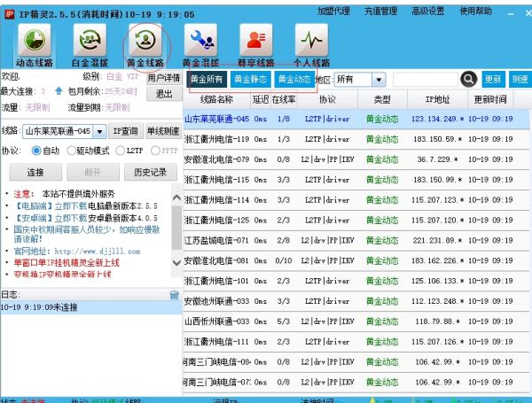Open the 充值管理 menu

(381, 12)
